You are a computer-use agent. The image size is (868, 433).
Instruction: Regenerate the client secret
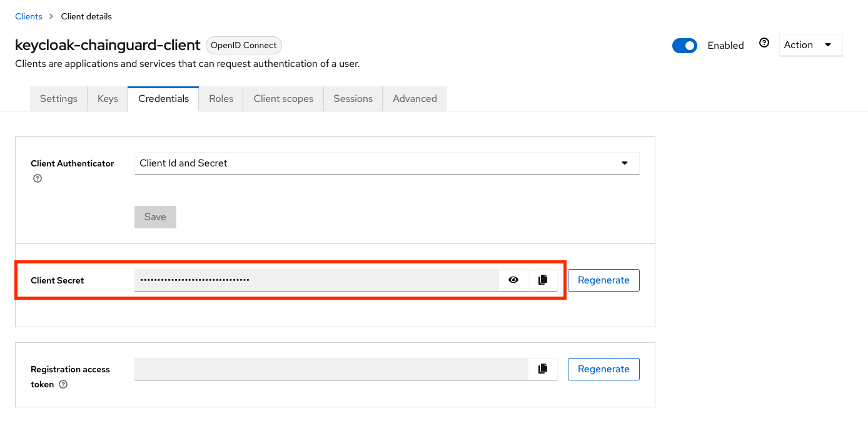point(603,280)
